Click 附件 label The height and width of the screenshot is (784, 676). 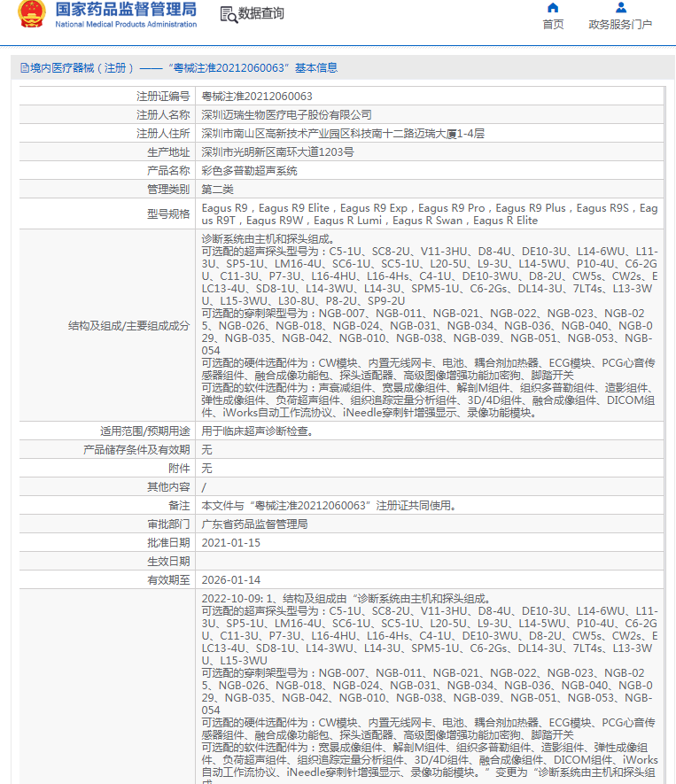click(179, 468)
